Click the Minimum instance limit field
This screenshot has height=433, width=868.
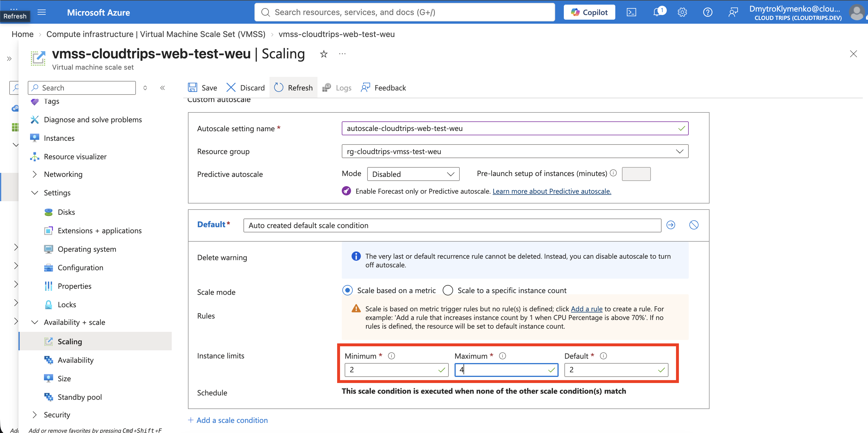pyautogui.click(x=396, y=370)
